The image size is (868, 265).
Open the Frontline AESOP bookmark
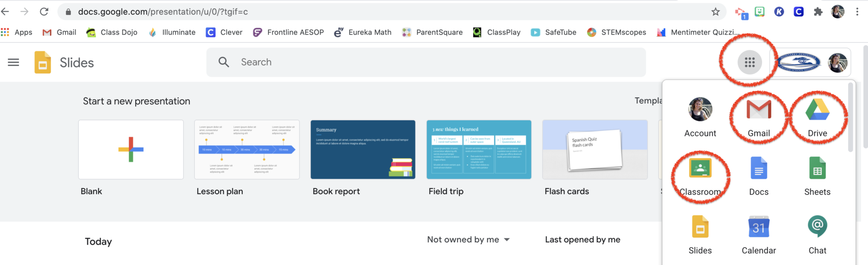click(288, 32)
